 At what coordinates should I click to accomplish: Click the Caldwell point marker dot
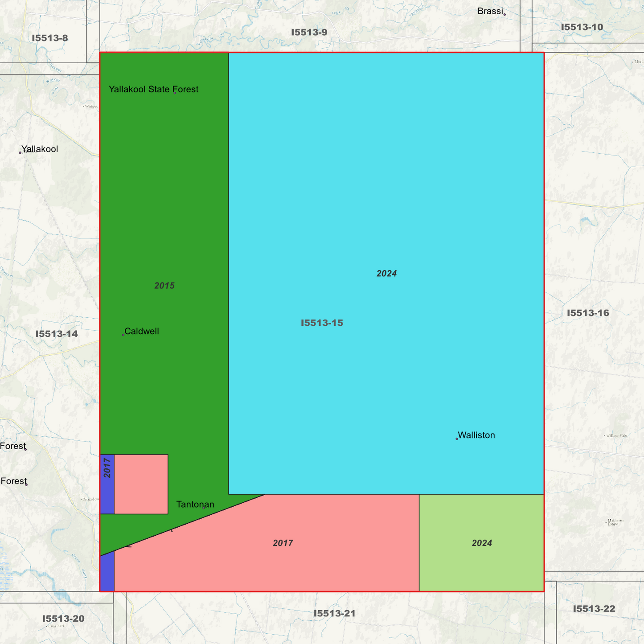(123, 335)
